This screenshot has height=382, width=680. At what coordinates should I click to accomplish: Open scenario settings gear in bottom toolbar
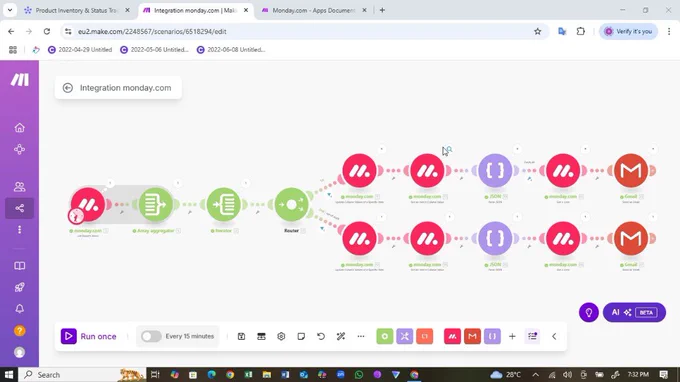coord(281,336)
